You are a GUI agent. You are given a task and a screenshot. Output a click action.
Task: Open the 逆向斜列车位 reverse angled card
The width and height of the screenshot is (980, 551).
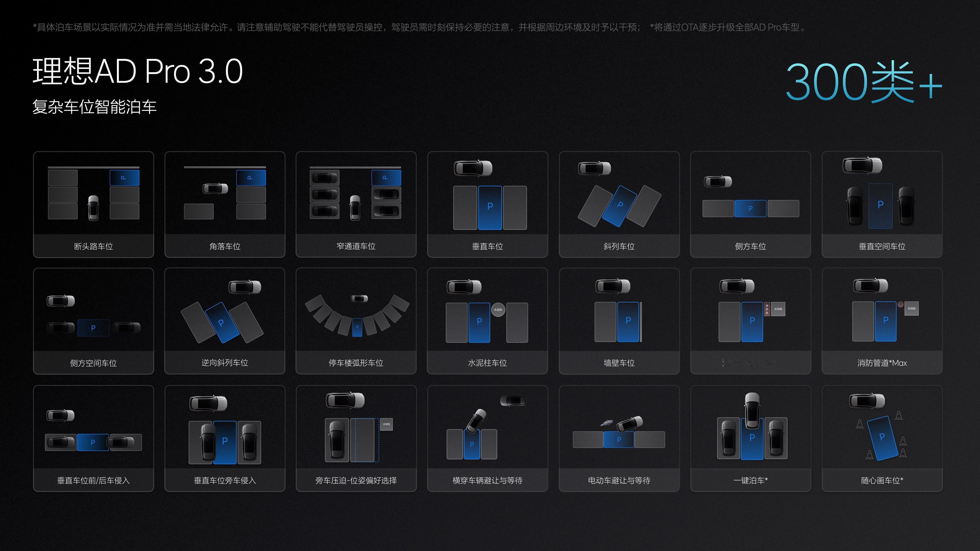tap(225, 321)
